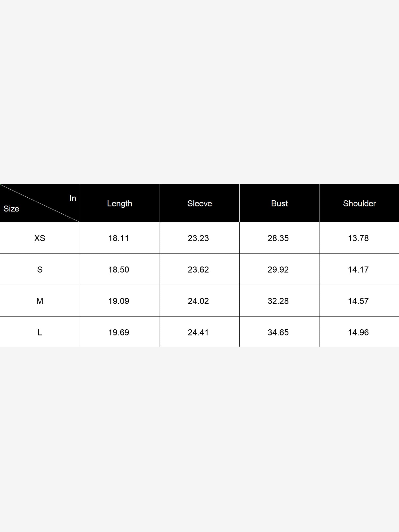
Task: Click the XS bust value 28.35
Action: (278, 238)
